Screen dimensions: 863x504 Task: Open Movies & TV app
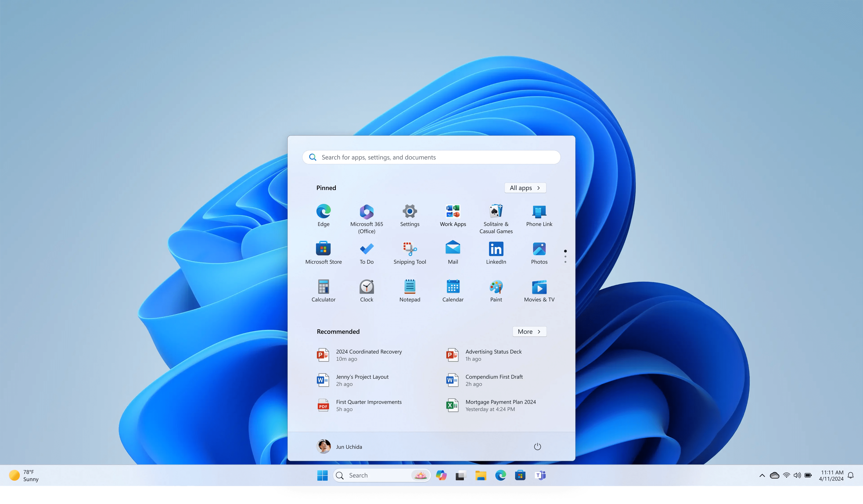point(539,287)
